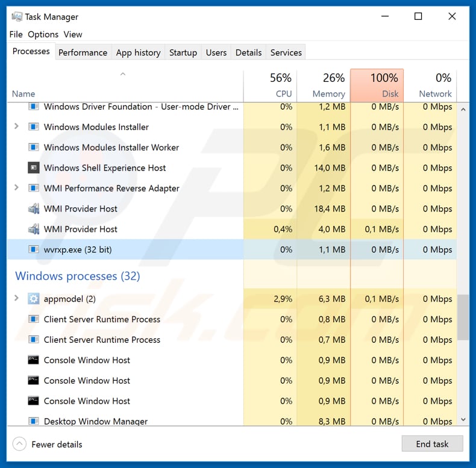476x468 pixels.
Task: Click the scrollbar up arrow
Action: (463, 110)
